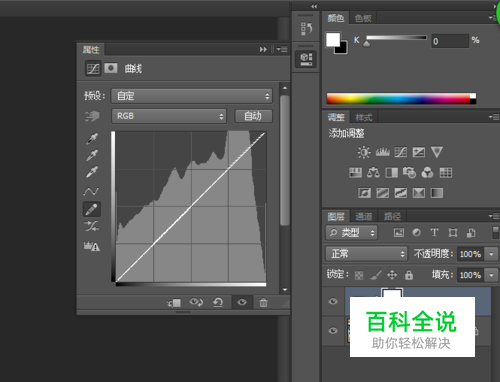Pick the gray point eyedropper
500x382 pixels.
pyautogui.click(x=92, y=155)
